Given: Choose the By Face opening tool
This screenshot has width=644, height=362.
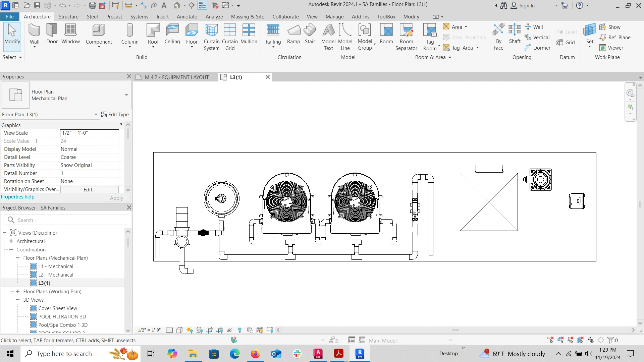Looking at the screenshot, I should tap(498, 37).
